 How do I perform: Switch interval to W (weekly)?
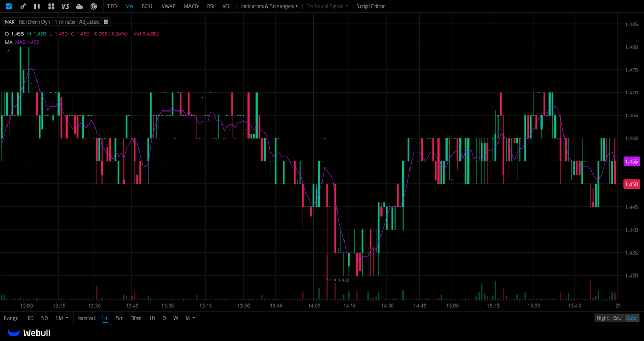[x=175, y=318]
